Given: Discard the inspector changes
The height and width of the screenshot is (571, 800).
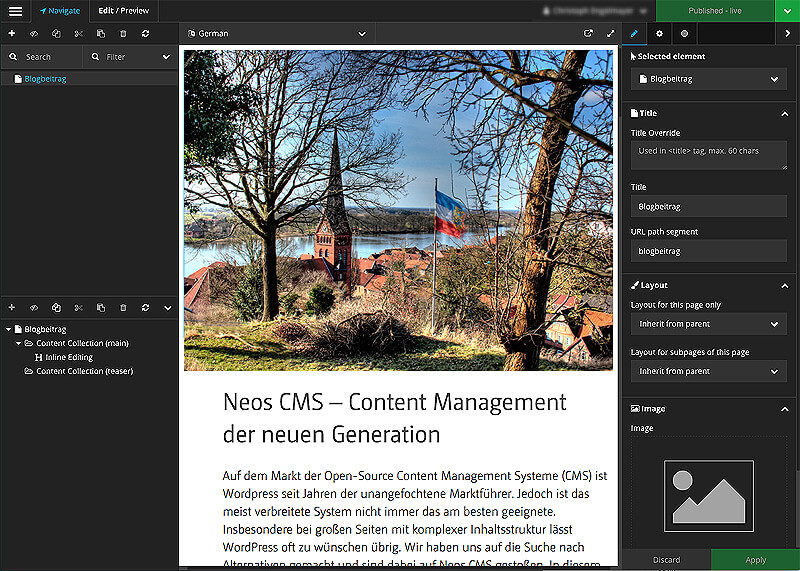Looking at the screenshot, I should click(x=666, y=560).
